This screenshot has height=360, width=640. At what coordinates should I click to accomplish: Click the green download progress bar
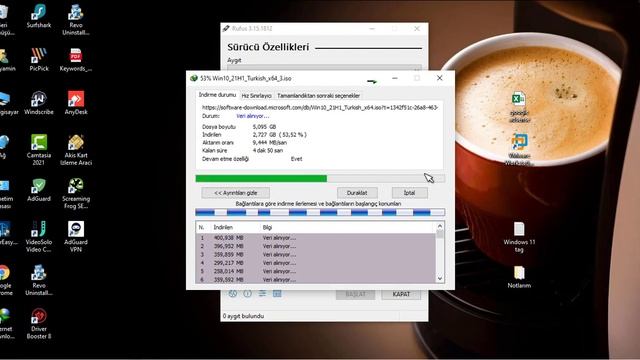pyautogui.click(x=320, y=178)
